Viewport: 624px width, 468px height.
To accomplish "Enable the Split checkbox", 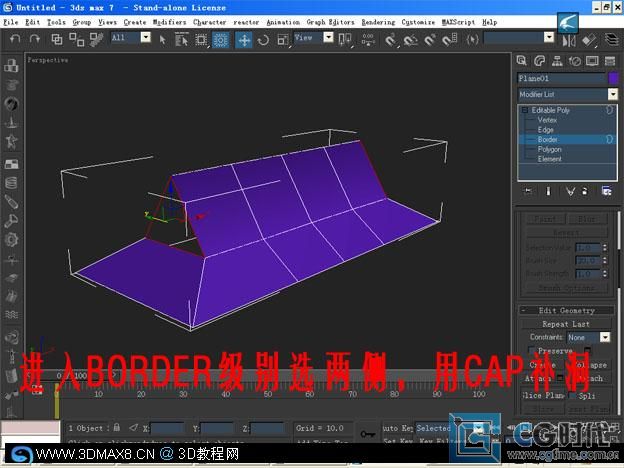I will click(x=573, y=396).
